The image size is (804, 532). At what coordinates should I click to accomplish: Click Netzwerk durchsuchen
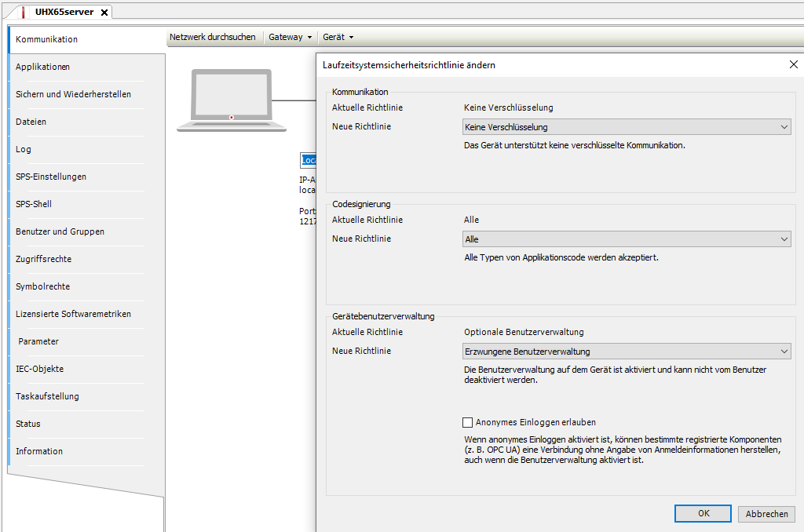(x=212, y=37)
